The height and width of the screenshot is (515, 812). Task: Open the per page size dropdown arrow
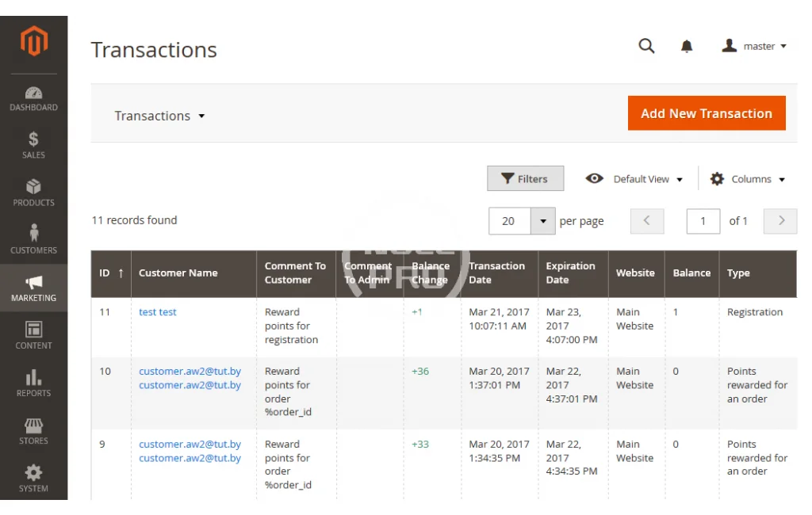point(542,221)
